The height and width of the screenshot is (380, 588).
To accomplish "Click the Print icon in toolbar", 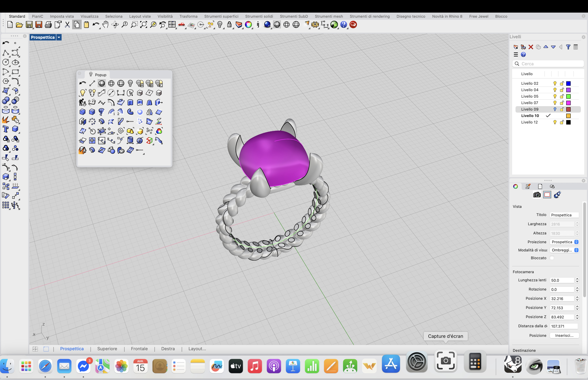I will click(x=48, y=25).
